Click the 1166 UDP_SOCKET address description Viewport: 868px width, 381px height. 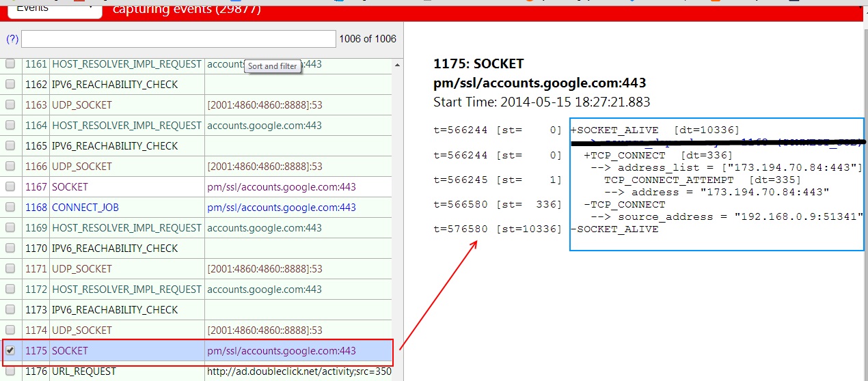(265, 167)
